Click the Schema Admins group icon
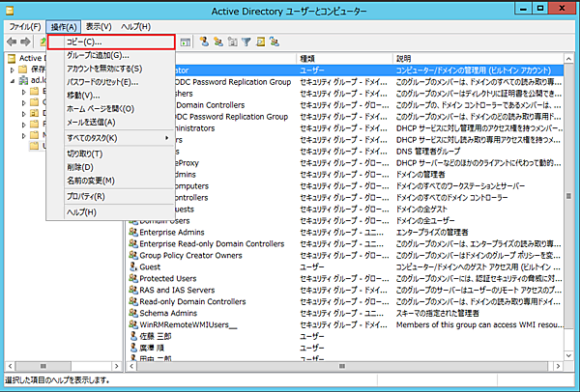The height and width of the screenshot is (392, 580). 133,313
